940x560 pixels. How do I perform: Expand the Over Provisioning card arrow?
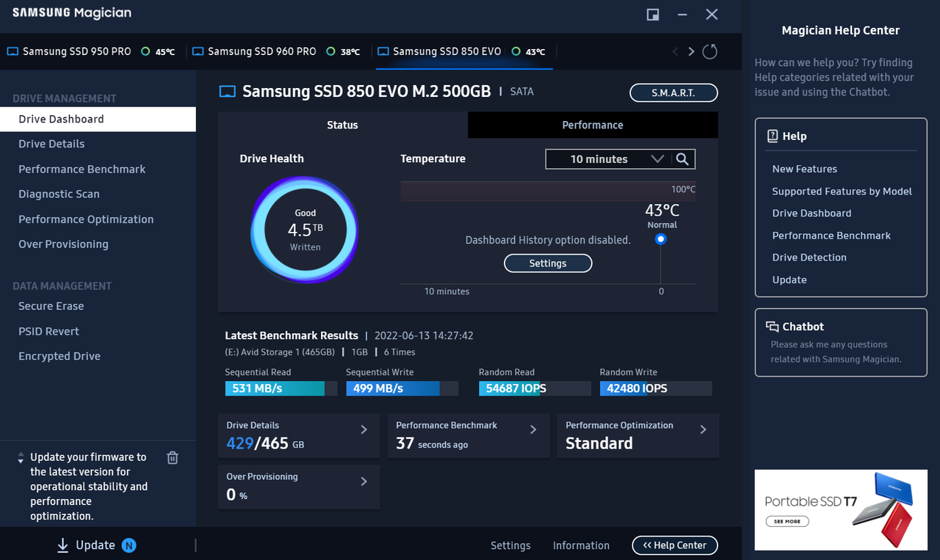click(x=364, y=481)
